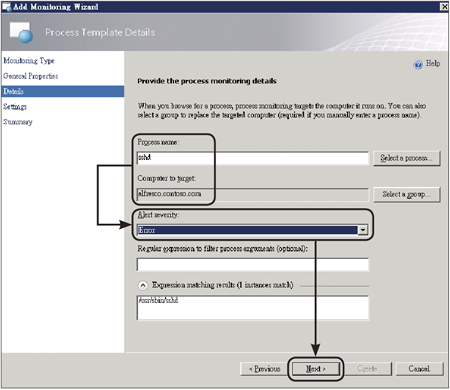450x390 pixels.
Task: Go back with the Previous button
Action: pyautogui.click(x=265, y=369)
